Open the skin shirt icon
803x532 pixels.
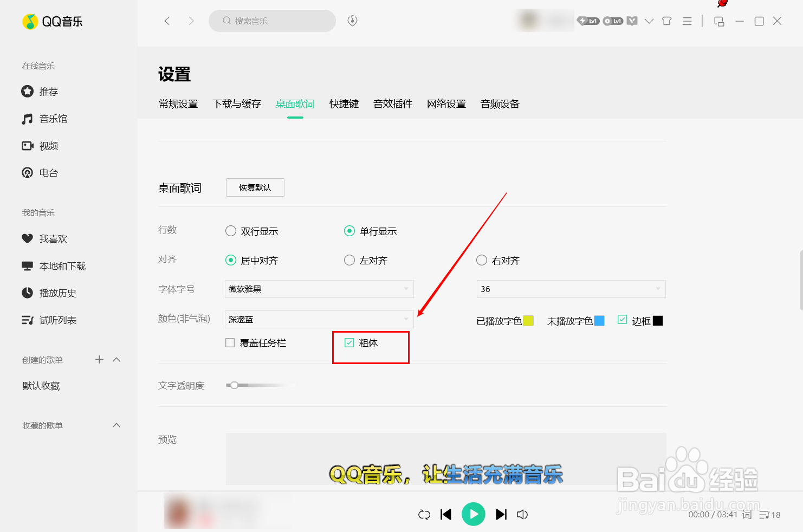pos(667,21)
